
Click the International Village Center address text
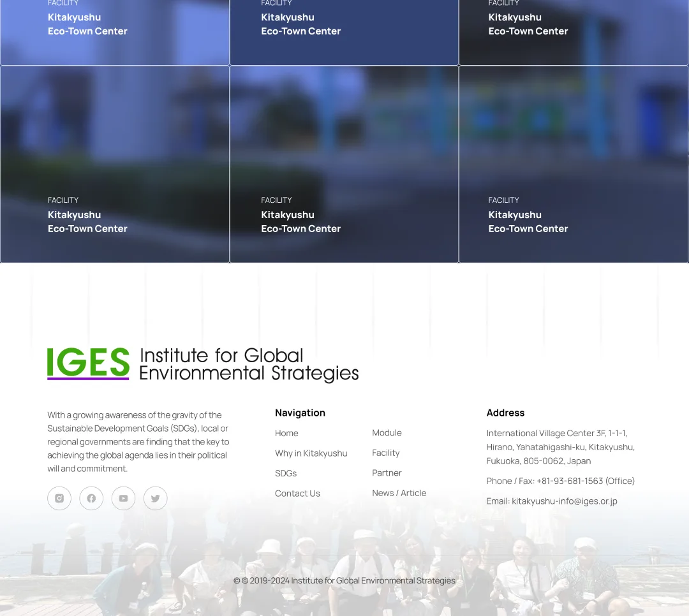561,447
